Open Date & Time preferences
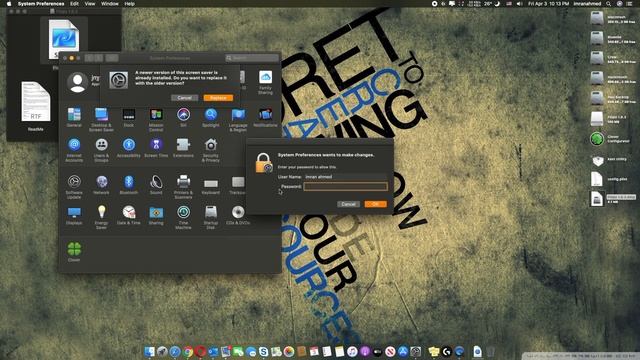Image resolution: width=640 pixels, height=360 pixels. 129,215
